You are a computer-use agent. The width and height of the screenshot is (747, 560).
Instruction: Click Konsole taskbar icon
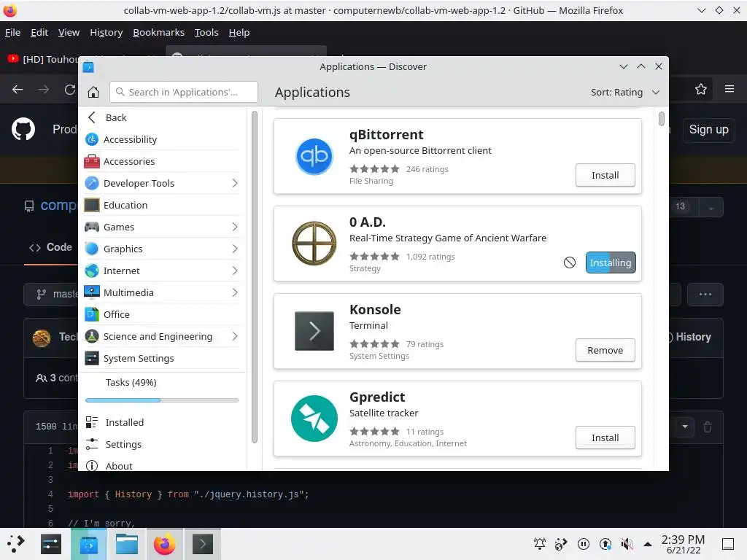tap(203, 544)
